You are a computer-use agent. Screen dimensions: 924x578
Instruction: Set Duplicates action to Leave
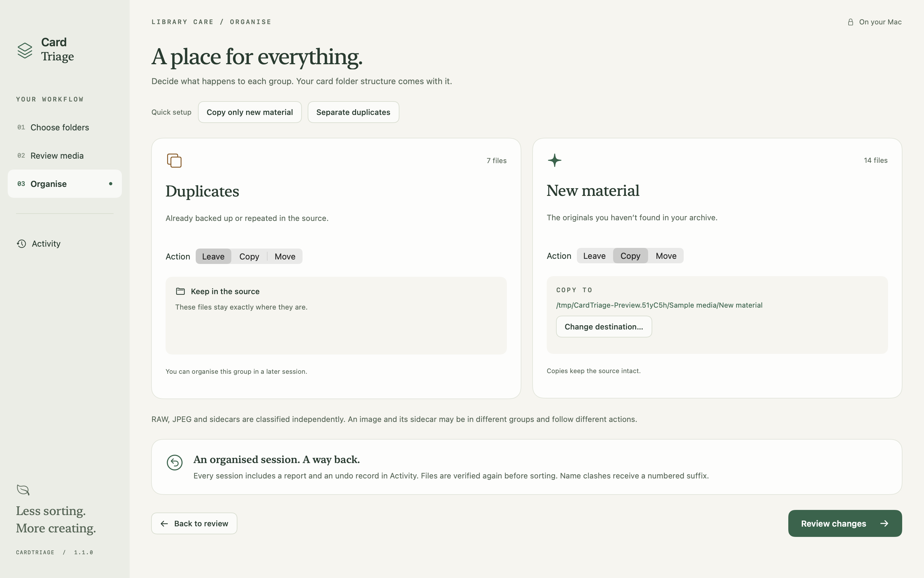point(213,257)
